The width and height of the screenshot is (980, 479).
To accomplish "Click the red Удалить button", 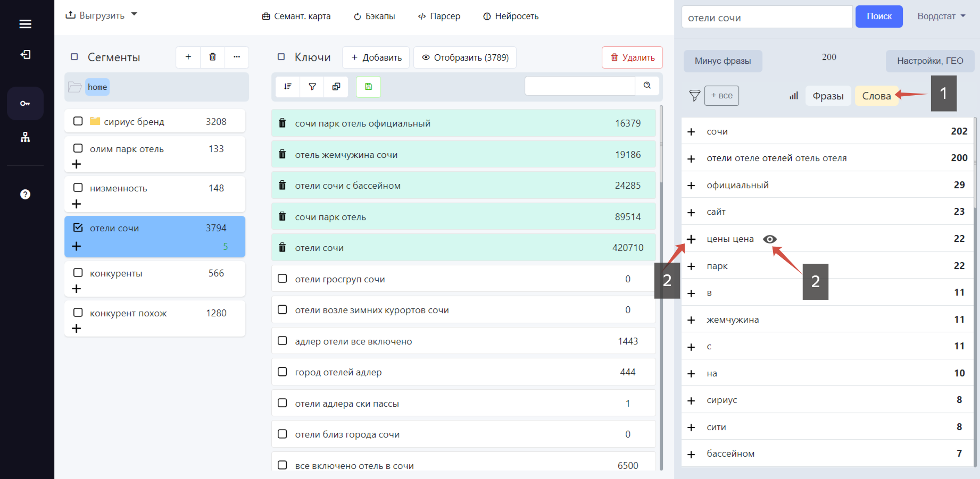I will (x=632, y=57).
